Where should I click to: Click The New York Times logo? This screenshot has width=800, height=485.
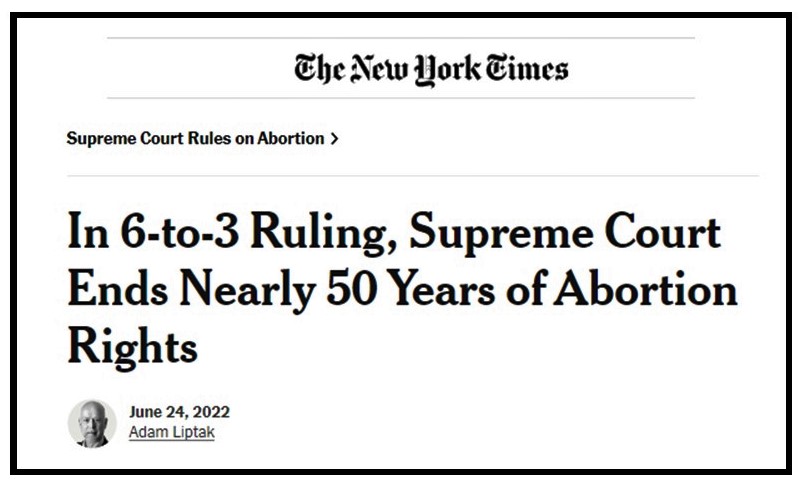(x=430, y=68)
